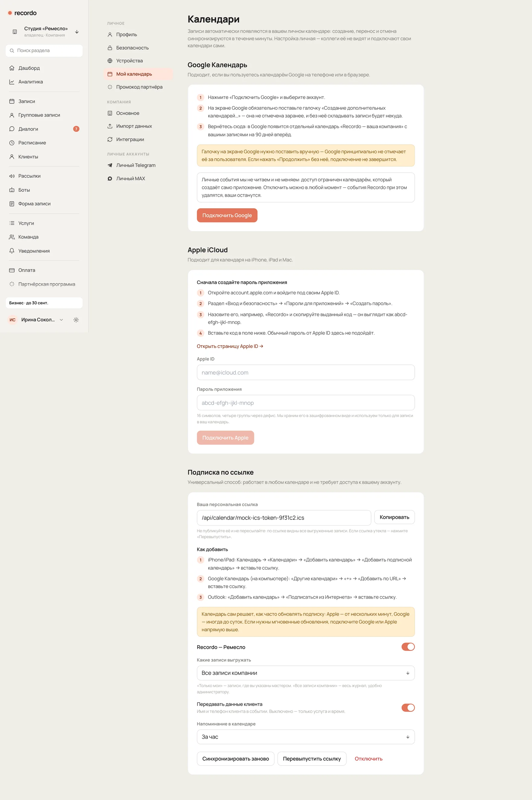
Task: Click the Профиль user icon
Action: pos(110,35)
